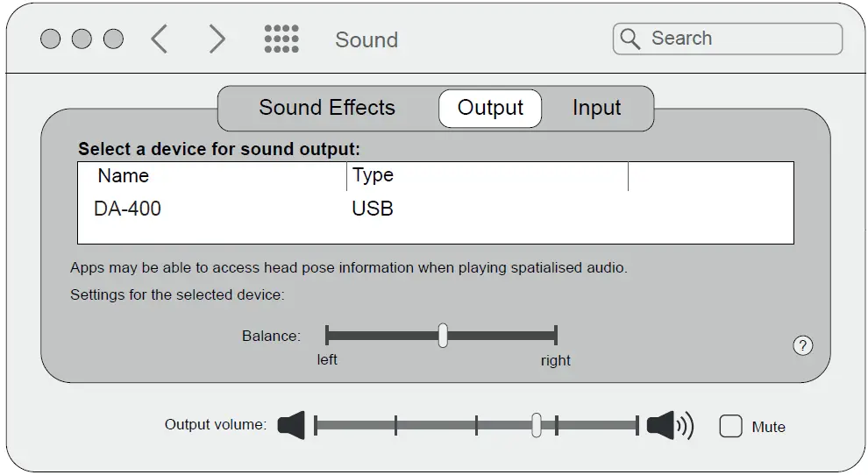This screenshot has width=868, height=475.
Task: Switch to the Sound Effects tab
Action: coord(327,108)
